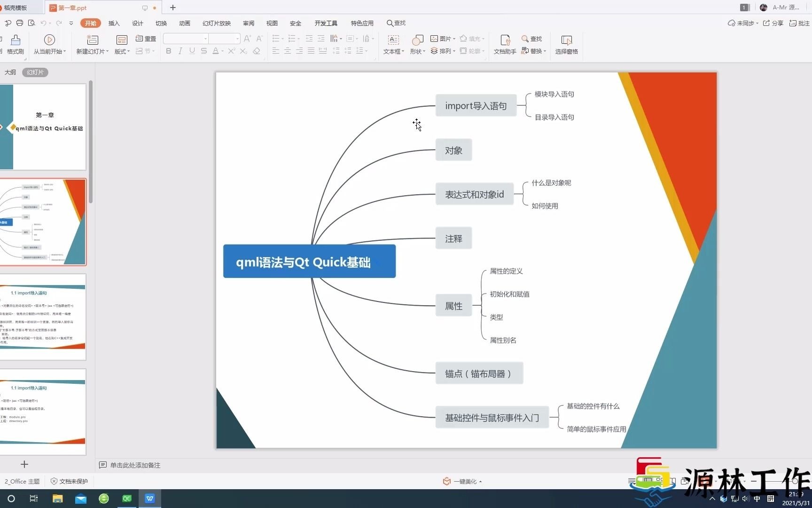This screenshot has height=508, width=812.
Task: Click the print preview icon
Action: [x=31, y=23]
